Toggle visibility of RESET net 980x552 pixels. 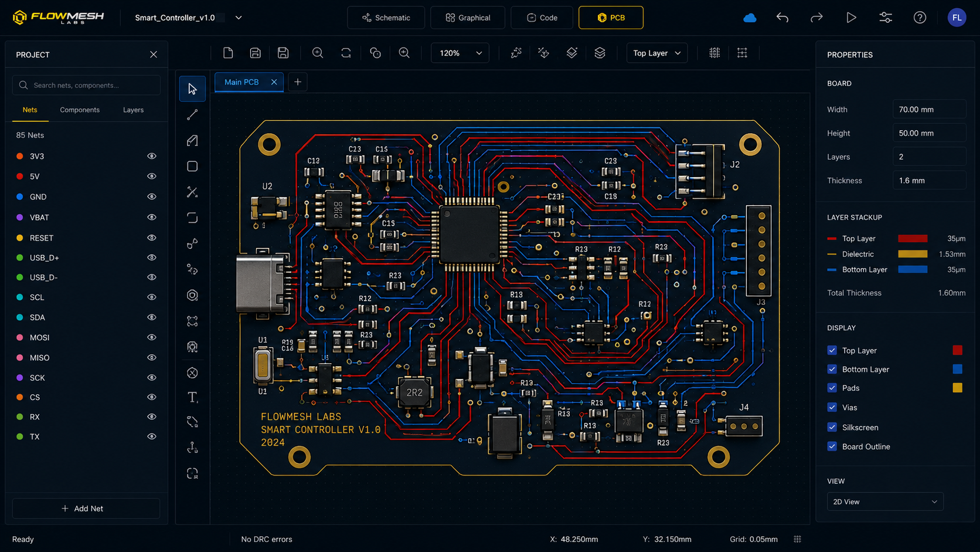[x=152, y=238]
